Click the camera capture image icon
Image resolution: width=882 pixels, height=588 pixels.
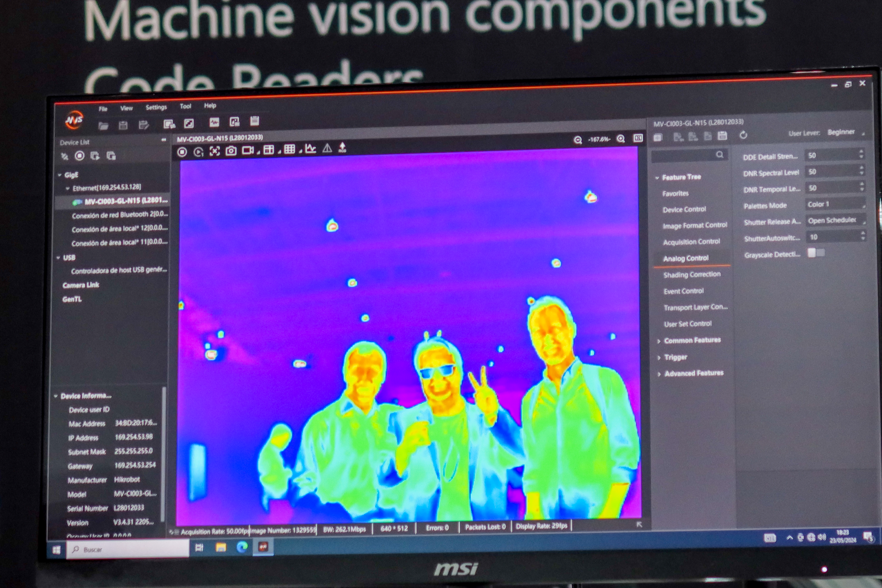[231, 151]
